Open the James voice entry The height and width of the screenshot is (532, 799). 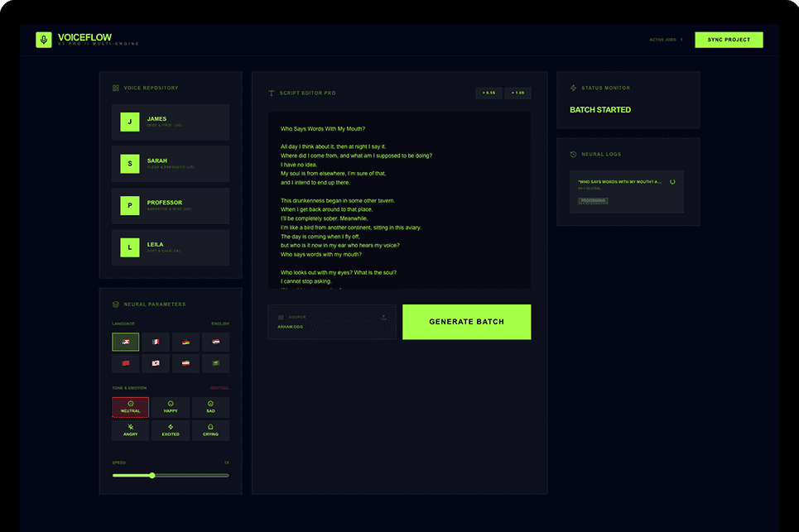[170, 122]
